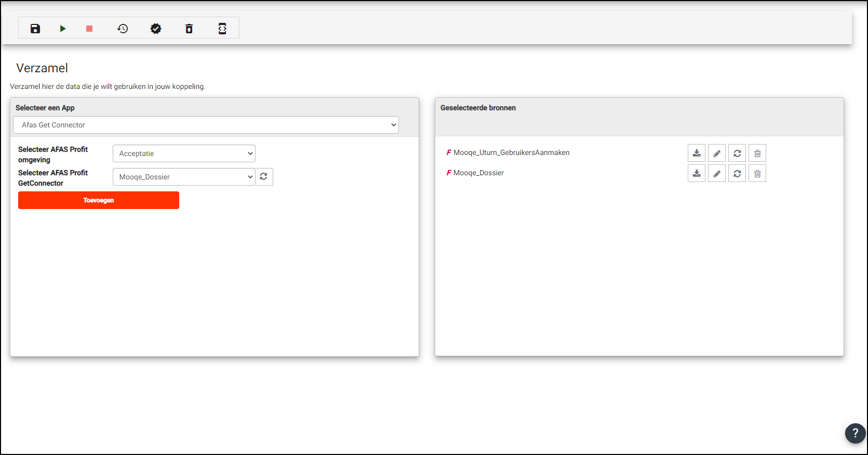Delete the Mooqe_Dossier source

coord(757,174)
